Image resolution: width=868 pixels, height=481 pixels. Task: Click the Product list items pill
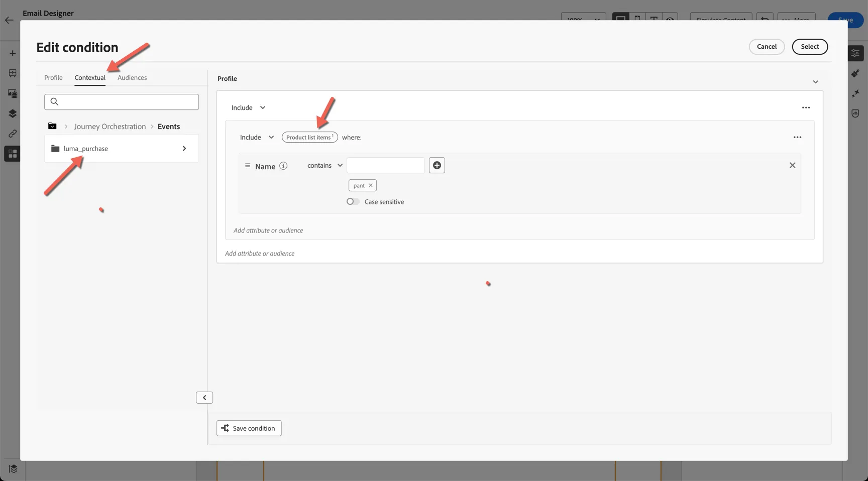tap(309, 137)
